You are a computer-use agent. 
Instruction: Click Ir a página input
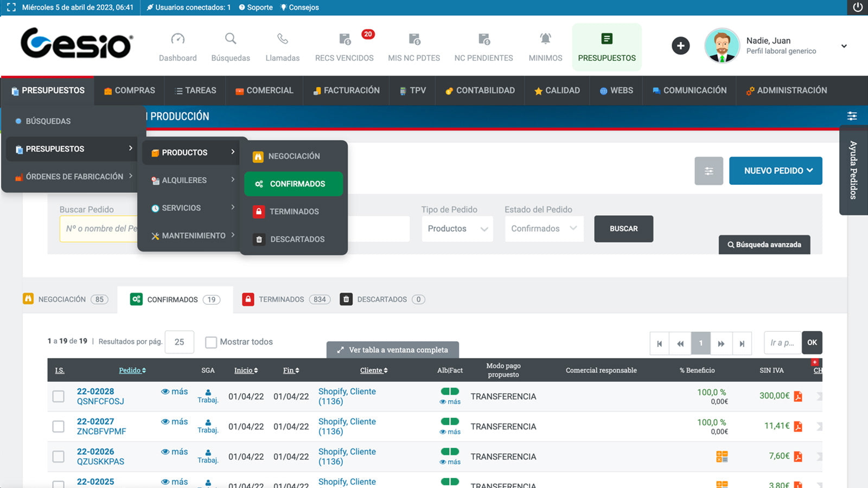(x=782, y=343)
